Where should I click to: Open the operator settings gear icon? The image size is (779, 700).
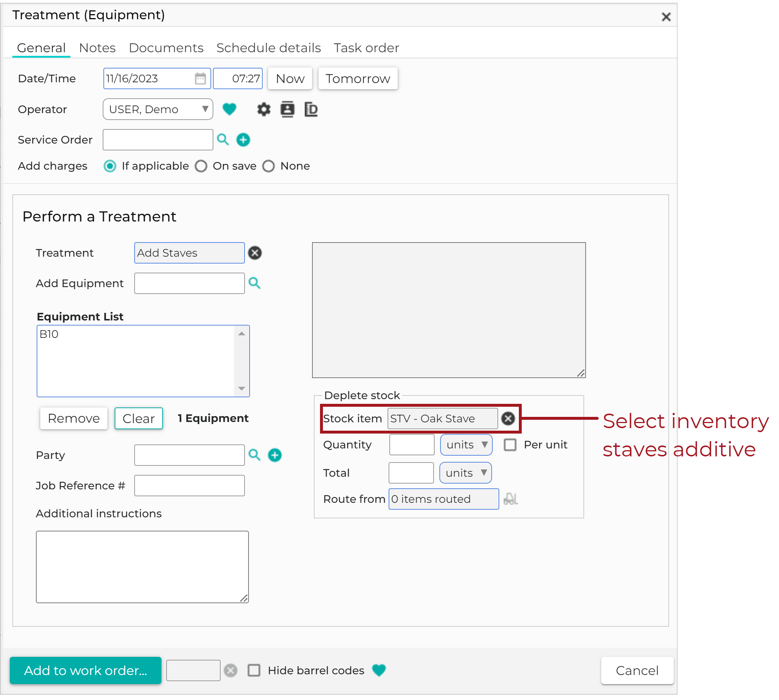coord(264,109)
